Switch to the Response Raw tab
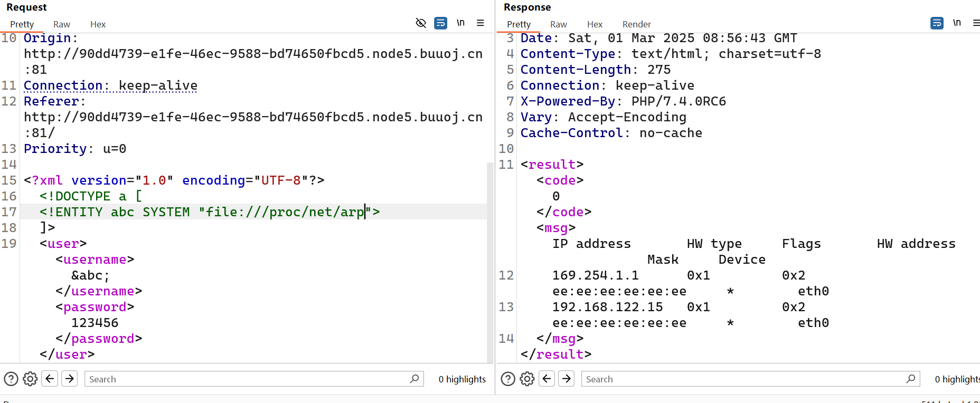 pyautogui.click(x=559, y=24)
